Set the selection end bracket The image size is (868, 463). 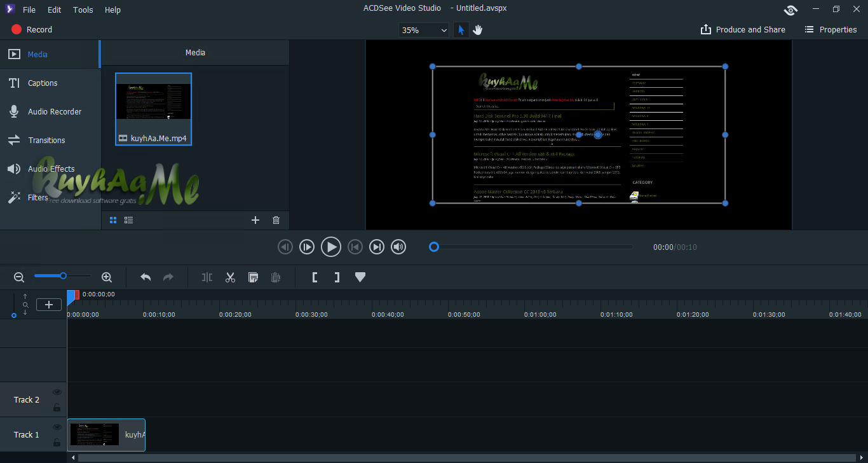337,277
